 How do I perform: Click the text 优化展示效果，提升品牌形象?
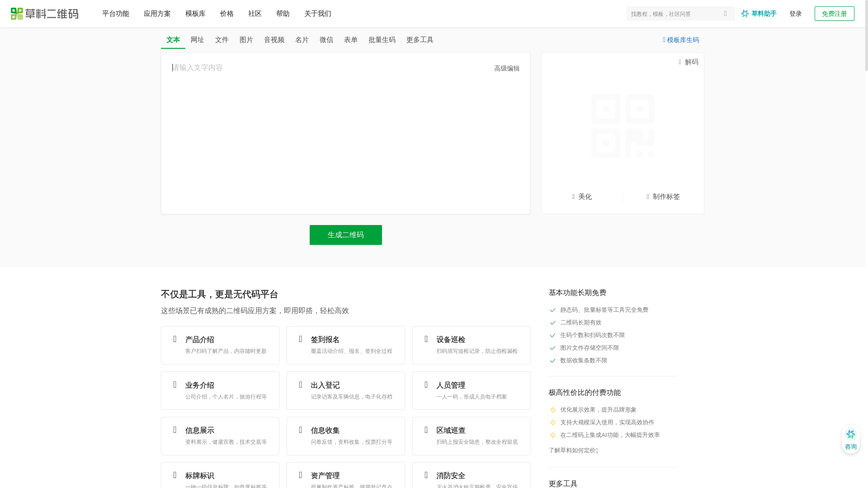click(x=599, y=410)
